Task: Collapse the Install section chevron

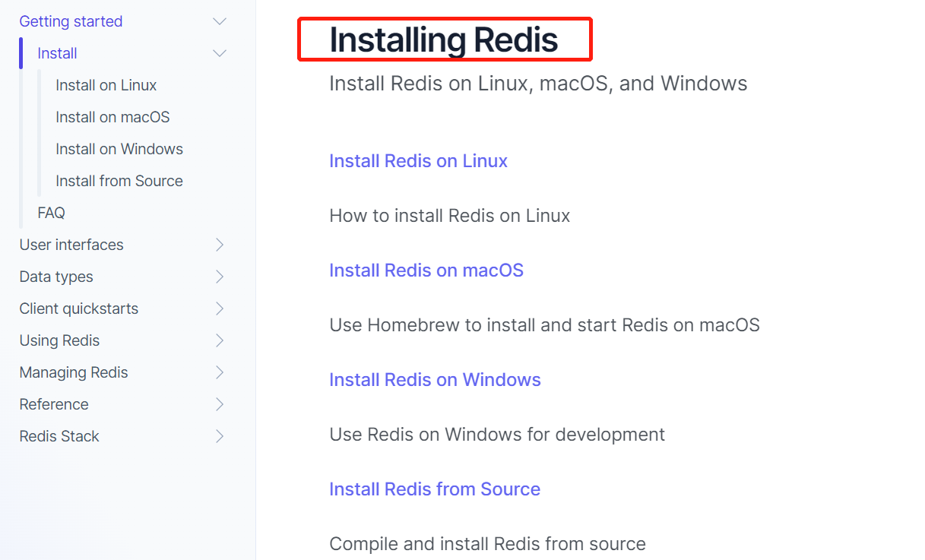Action: 220,54
